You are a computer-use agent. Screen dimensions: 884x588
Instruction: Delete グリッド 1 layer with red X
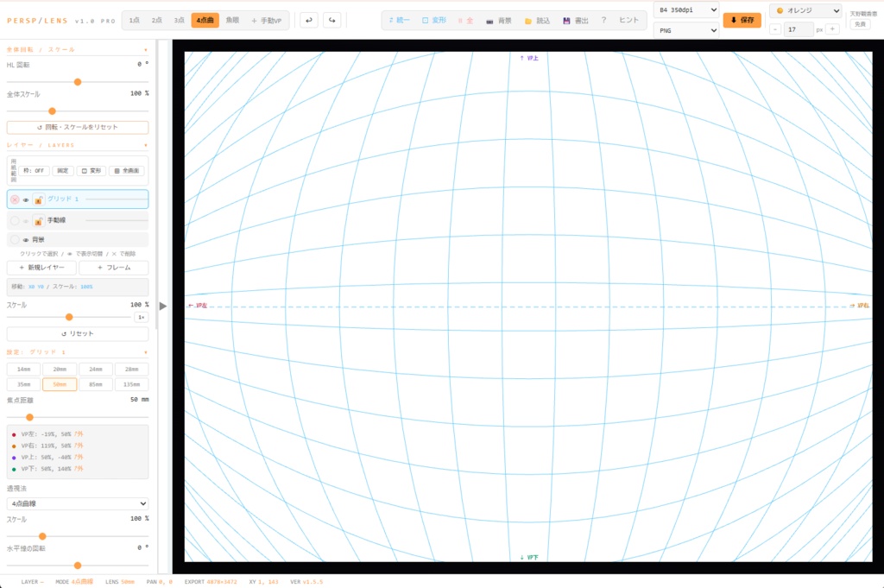16,199
